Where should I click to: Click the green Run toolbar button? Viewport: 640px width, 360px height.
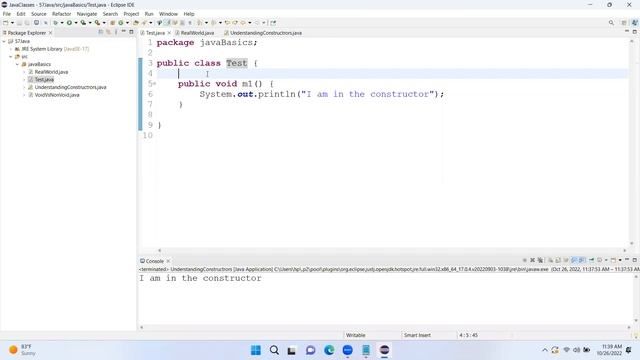point(69,23)
